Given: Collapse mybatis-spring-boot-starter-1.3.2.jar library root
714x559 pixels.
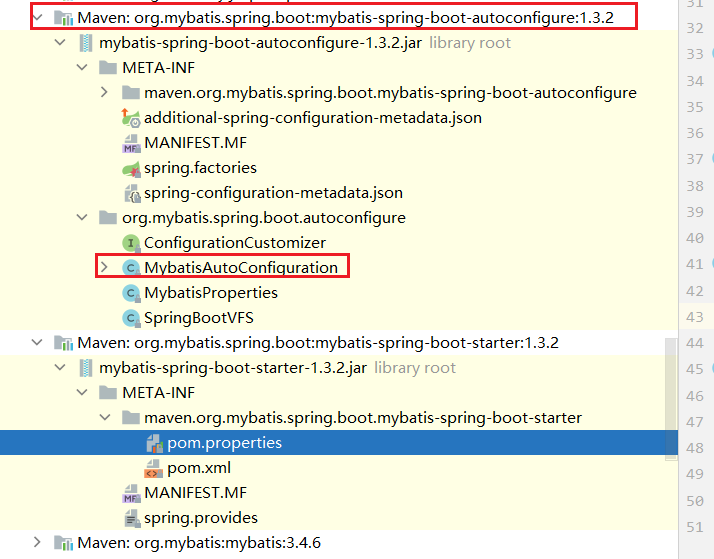Looking at the screenshot, I should coord(60,367).
